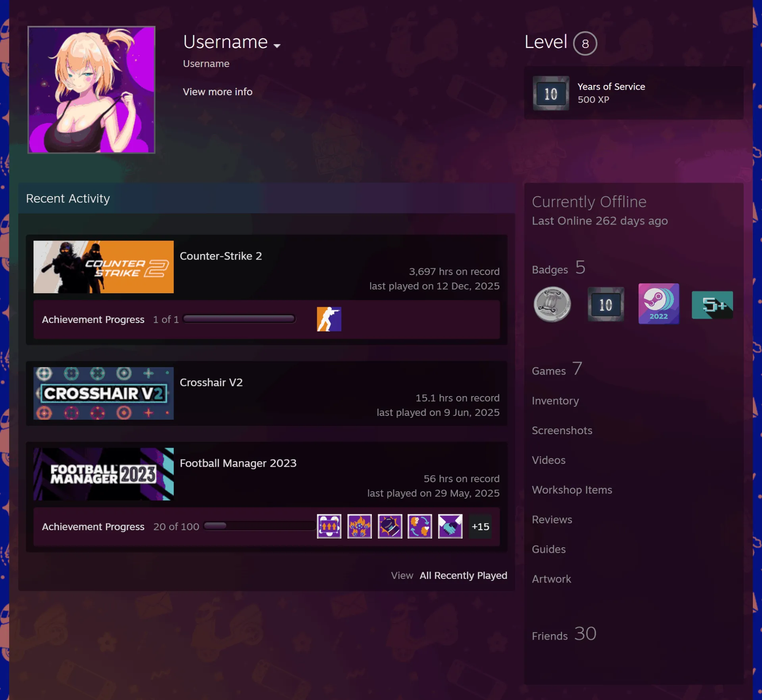Open the Videos link
The image size is (762, 700).
pyautogui.click(x=548, y=460)
